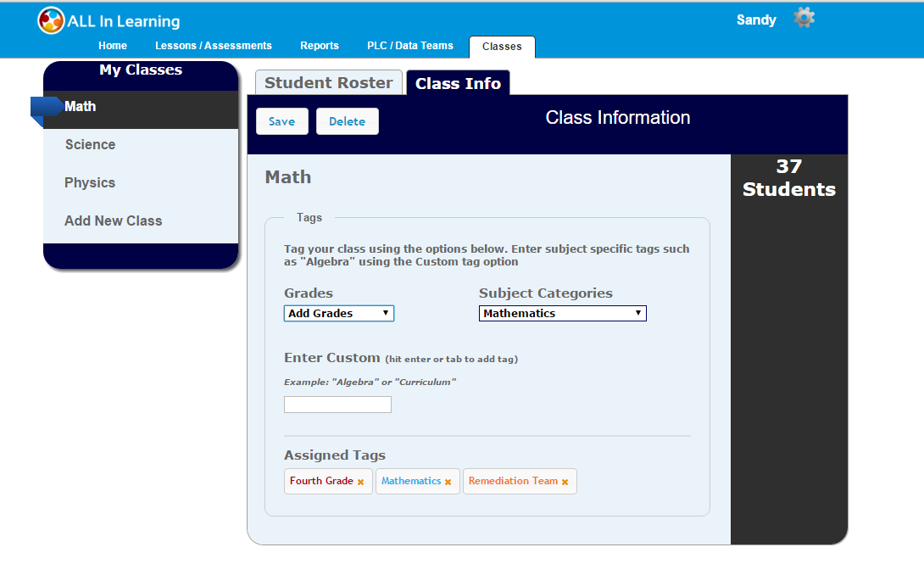Click the ALL In Learning logo icon
The image size is (924, 564).
(51, 20)
